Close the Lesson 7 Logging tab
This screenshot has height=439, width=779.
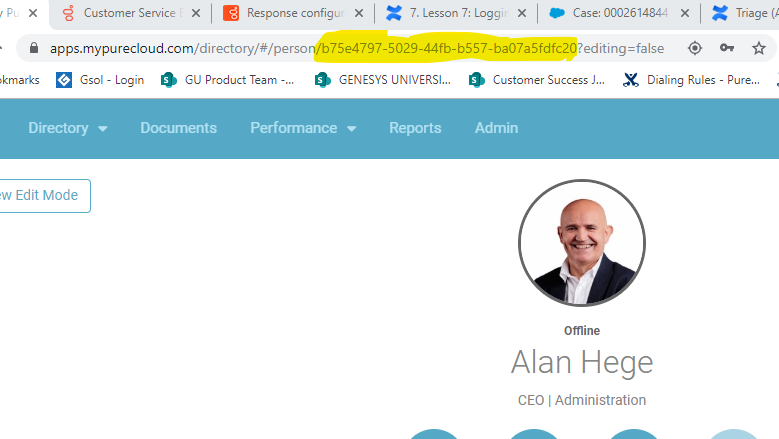click(x=522, y=13)
